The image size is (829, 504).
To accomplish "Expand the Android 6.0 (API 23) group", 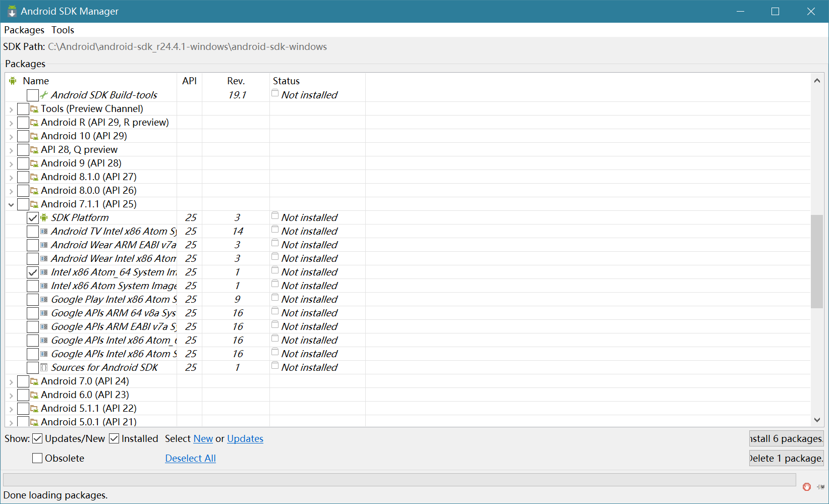I will pyautogui.click(x=11, y=395).
